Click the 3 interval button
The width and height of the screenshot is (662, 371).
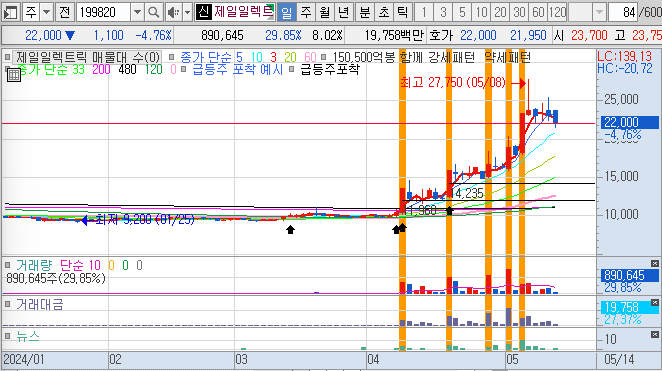coord(443,12)
